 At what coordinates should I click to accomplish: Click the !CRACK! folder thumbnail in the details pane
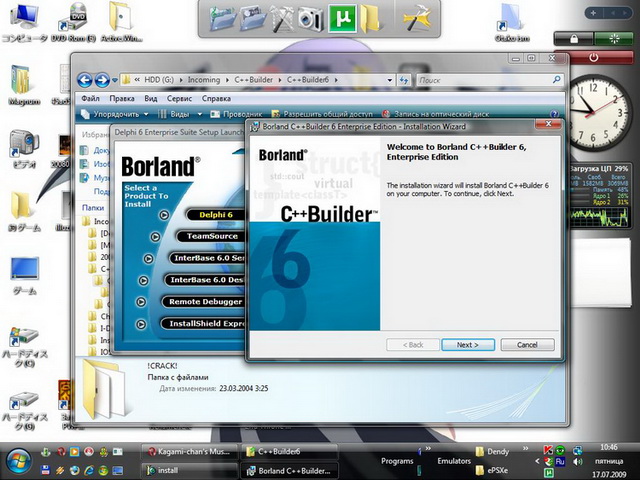[x=104, y=388]
